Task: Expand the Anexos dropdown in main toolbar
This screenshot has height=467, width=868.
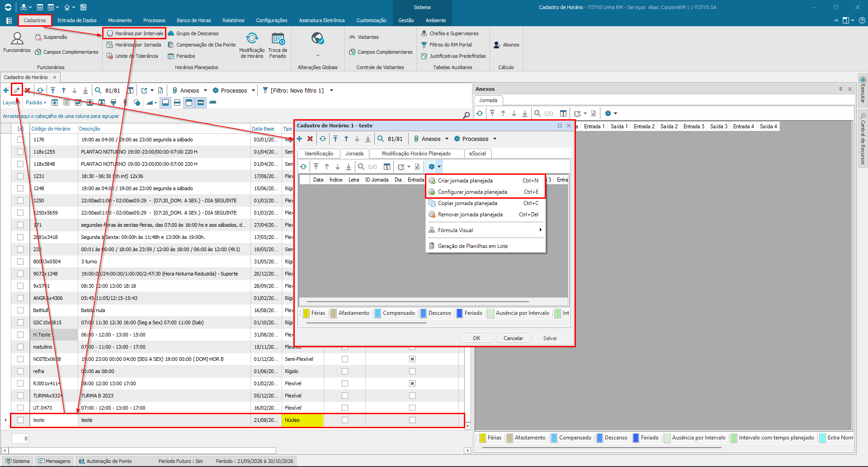Action: tap(206, 90)
